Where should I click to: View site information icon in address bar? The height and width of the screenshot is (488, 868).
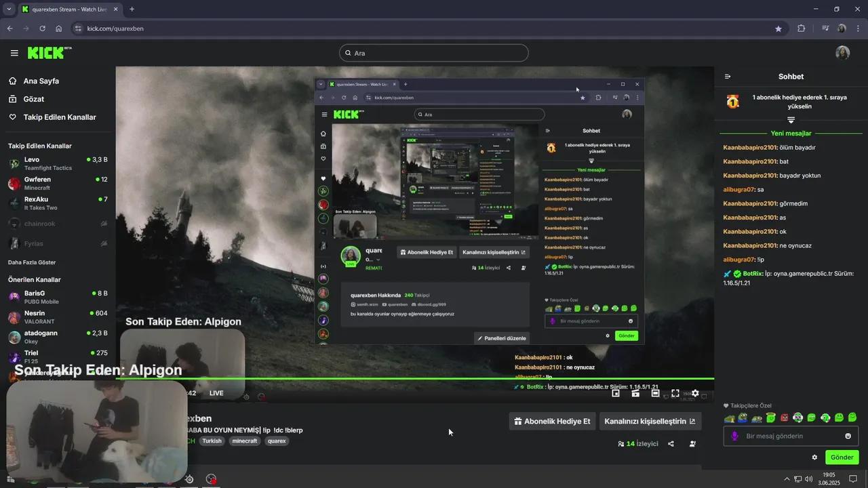[78, 28]
